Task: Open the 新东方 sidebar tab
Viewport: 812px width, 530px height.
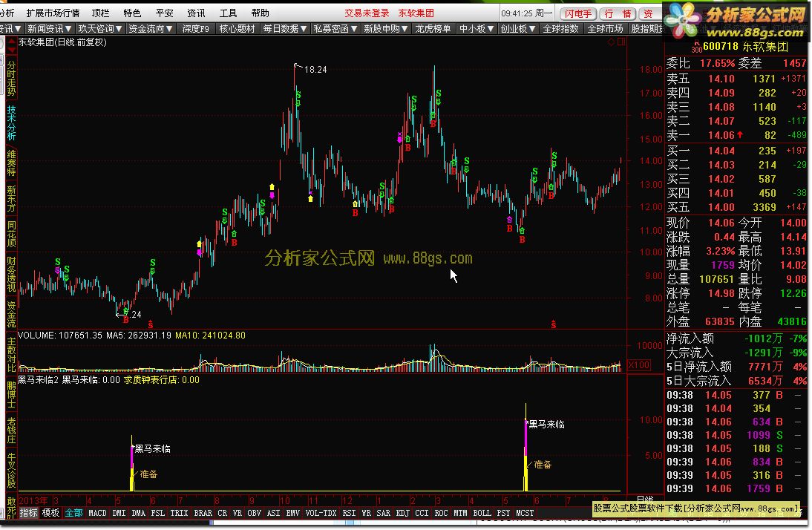Action: pos(11,199)
